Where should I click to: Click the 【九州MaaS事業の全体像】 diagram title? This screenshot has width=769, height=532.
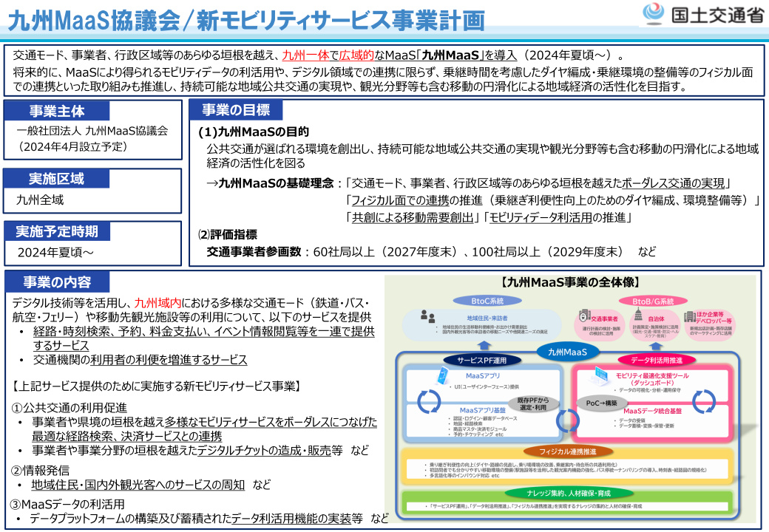[x=571, y=282]
